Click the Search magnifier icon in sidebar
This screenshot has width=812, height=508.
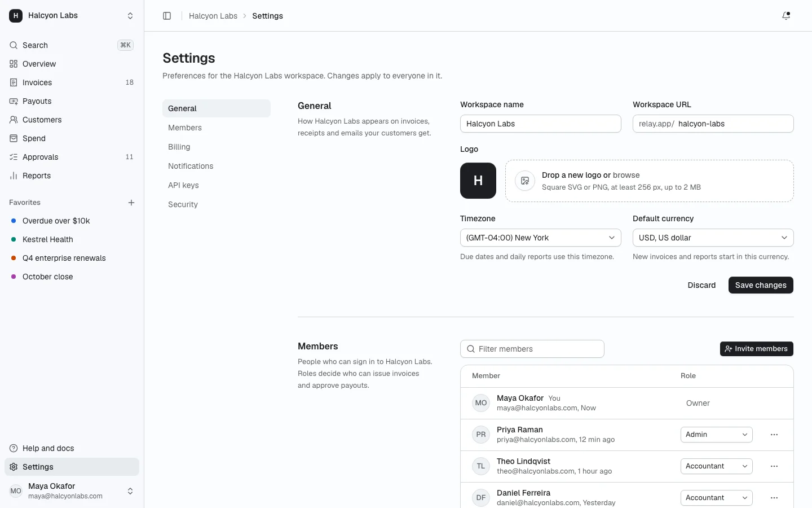coord(14,45)
